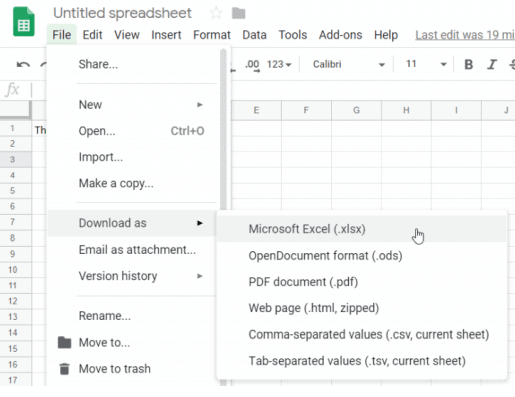The image size is (515, 397).
Task: Select column E header
Action: click(256, 110)
